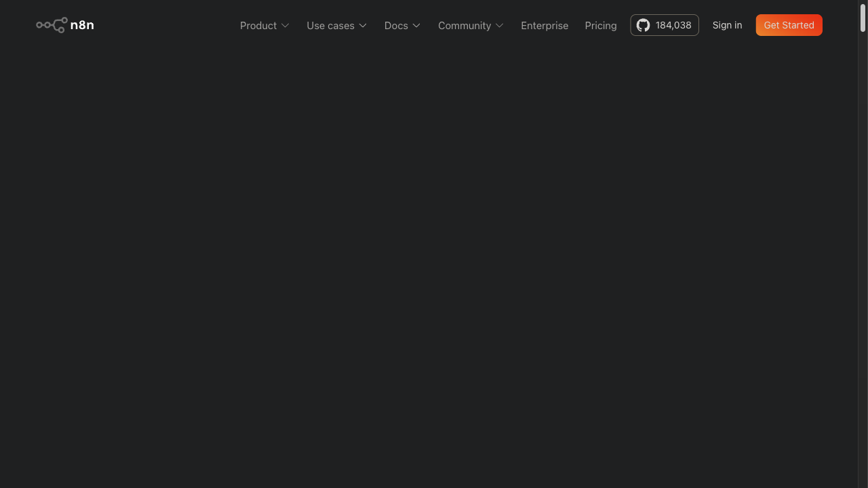Expand the Community dropdown chevron
868x488 pixels.
pyautogui.click(x=500, y=26)
